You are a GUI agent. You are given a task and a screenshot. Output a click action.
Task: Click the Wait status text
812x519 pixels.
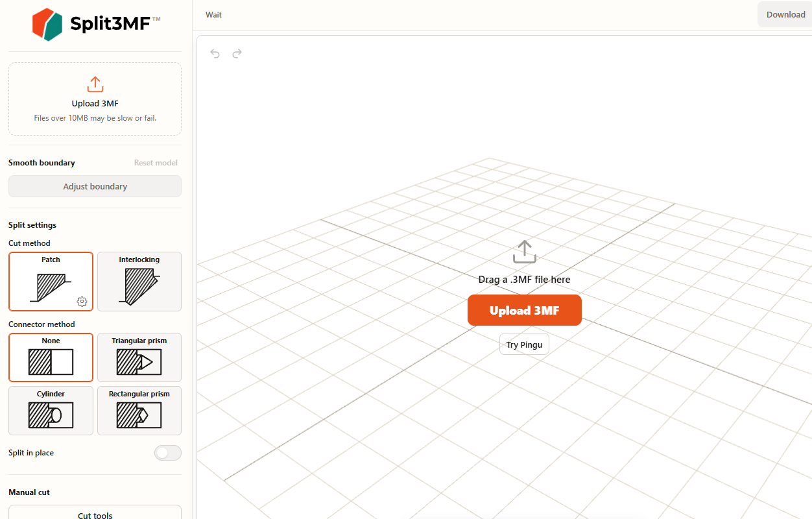(213, 14)
